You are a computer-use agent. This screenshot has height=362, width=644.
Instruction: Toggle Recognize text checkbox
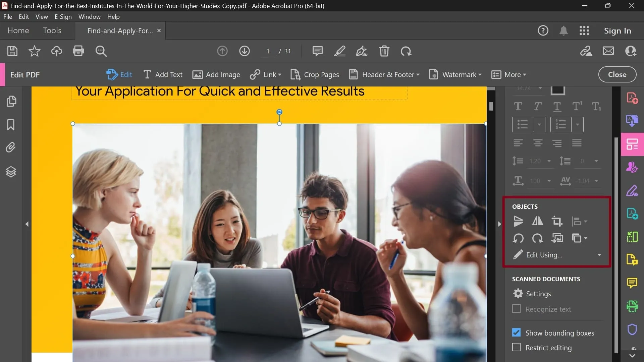[516, 308]
